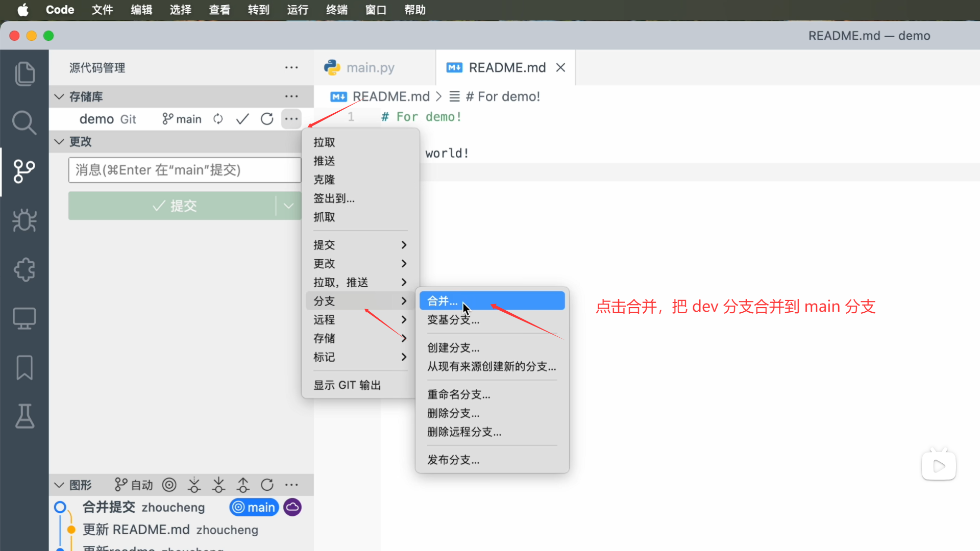Click the commit message input field
Screen dimensions: 980x551
coord(184,170)
